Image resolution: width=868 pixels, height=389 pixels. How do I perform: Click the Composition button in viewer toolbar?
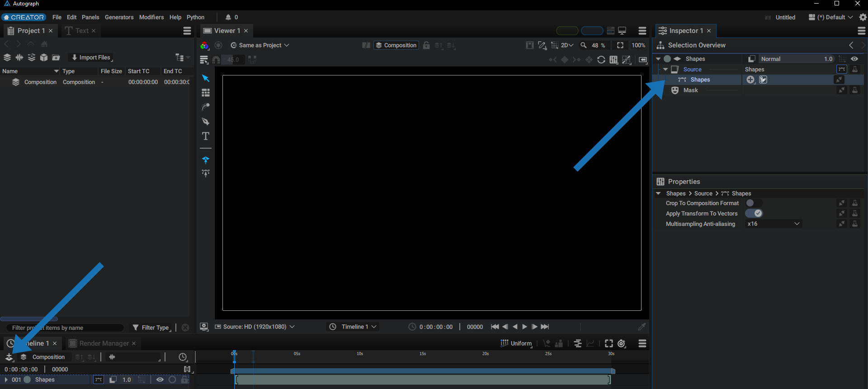[x=396, y=45]
